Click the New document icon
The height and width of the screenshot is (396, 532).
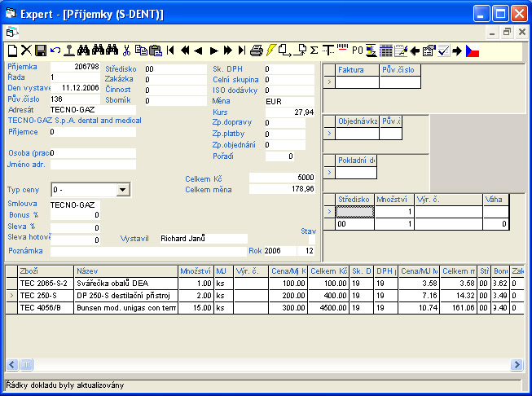click(x=11, y=51)
